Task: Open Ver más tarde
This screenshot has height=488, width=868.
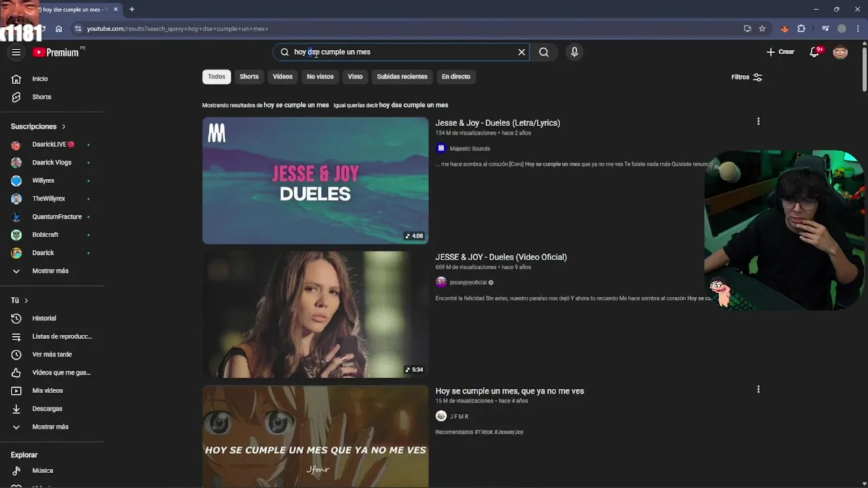Action: click(52, 354)
